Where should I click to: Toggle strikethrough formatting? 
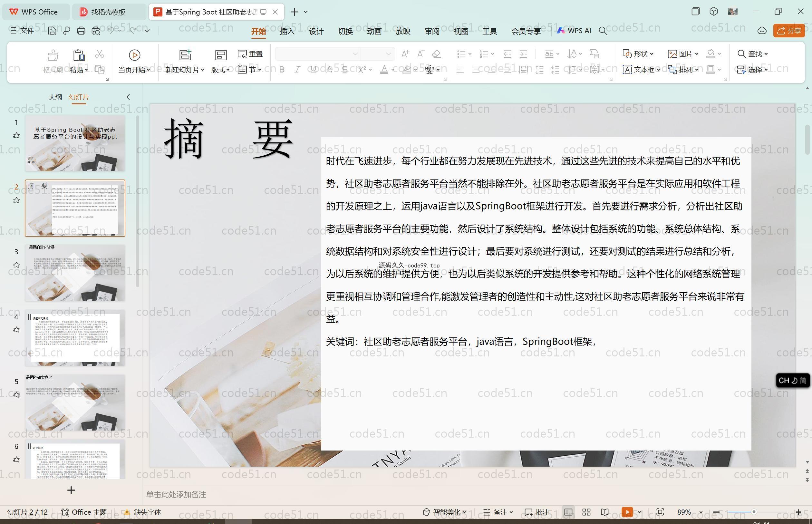click(x=329, y=70)
